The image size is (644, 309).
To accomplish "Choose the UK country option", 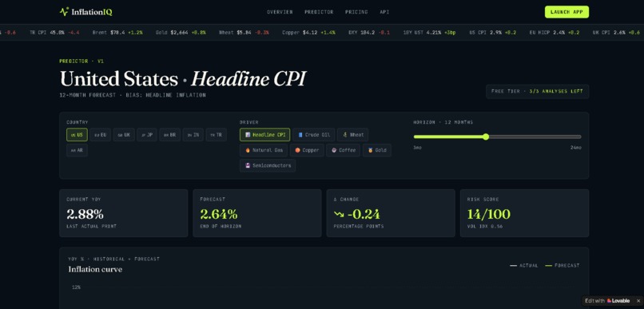I will click(x=124, y=135).
